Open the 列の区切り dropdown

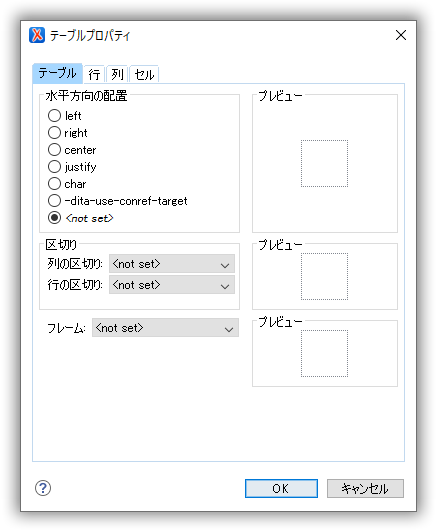(x=172, y=264)
